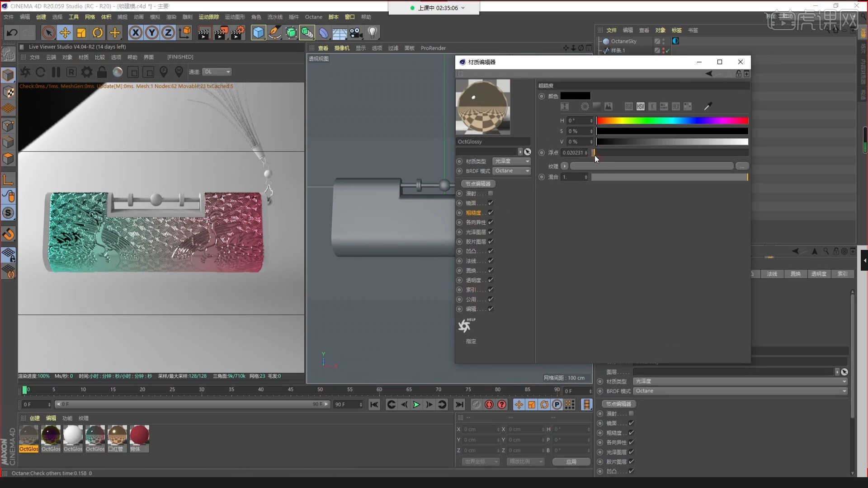
Task: Select 颜色 radio button under 粗糙度
Action: (542, 96)
